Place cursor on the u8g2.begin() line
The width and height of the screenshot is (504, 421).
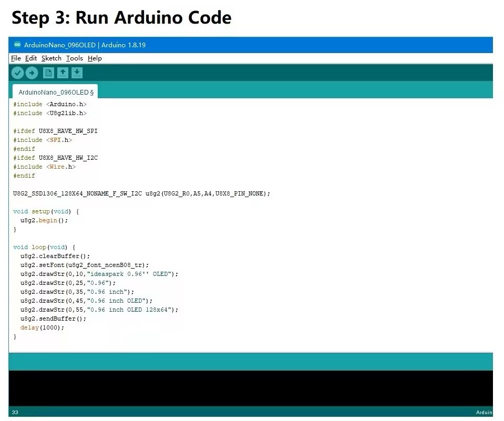(x=44, y=221)
